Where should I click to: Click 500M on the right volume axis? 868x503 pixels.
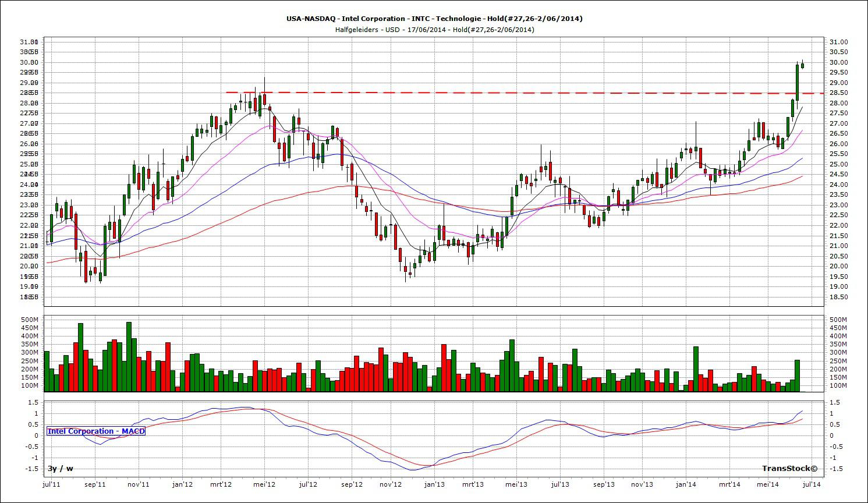(838, 320)
